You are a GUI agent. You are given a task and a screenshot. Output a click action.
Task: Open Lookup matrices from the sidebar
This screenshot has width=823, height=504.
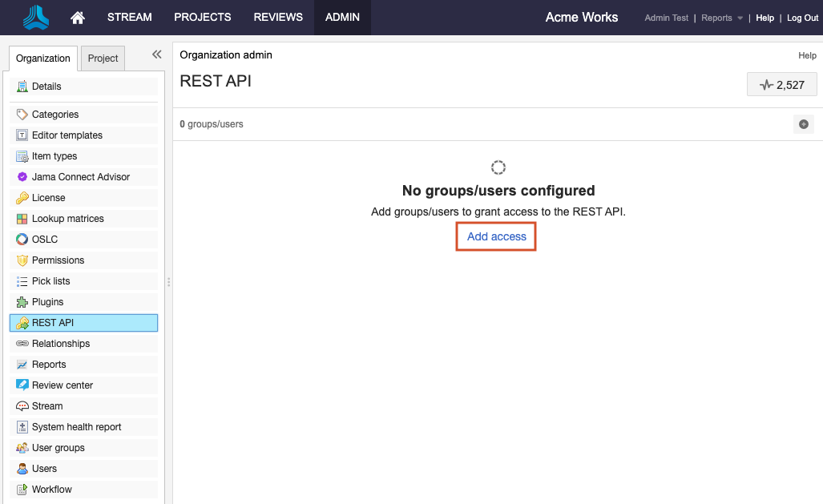coord(67,219)
